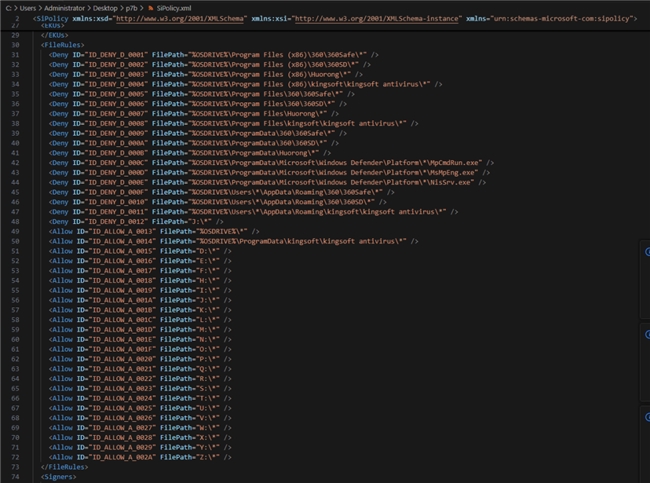
Task: Click the MsMpEng.exe file path
Action: (333, 172)
